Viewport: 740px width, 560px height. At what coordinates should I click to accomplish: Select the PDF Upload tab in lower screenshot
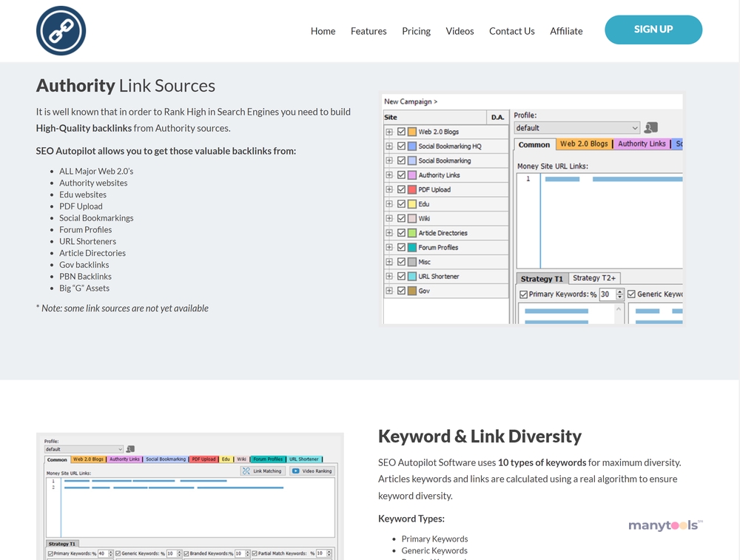coord(203,459)
